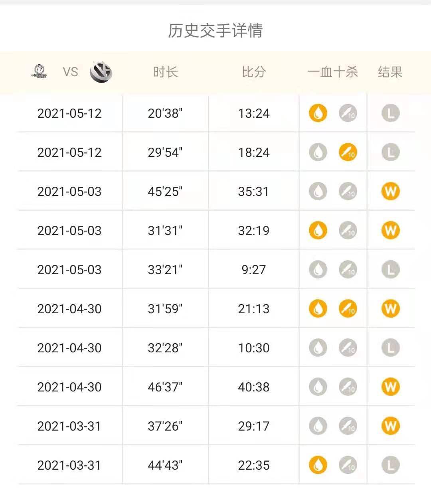Click L result icon for 44'43" match

pos(390,465)
